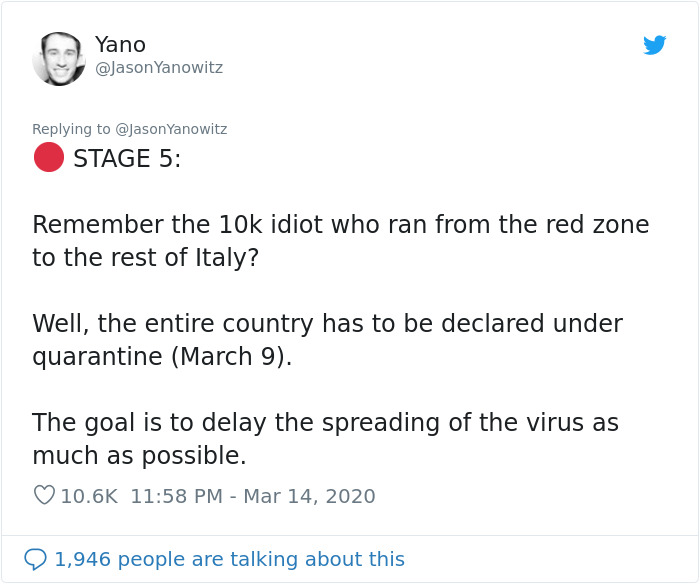Viewport: 700px width, 584px height.
Task: Click the speech bubble reply icon
Action: click(35, 559)
